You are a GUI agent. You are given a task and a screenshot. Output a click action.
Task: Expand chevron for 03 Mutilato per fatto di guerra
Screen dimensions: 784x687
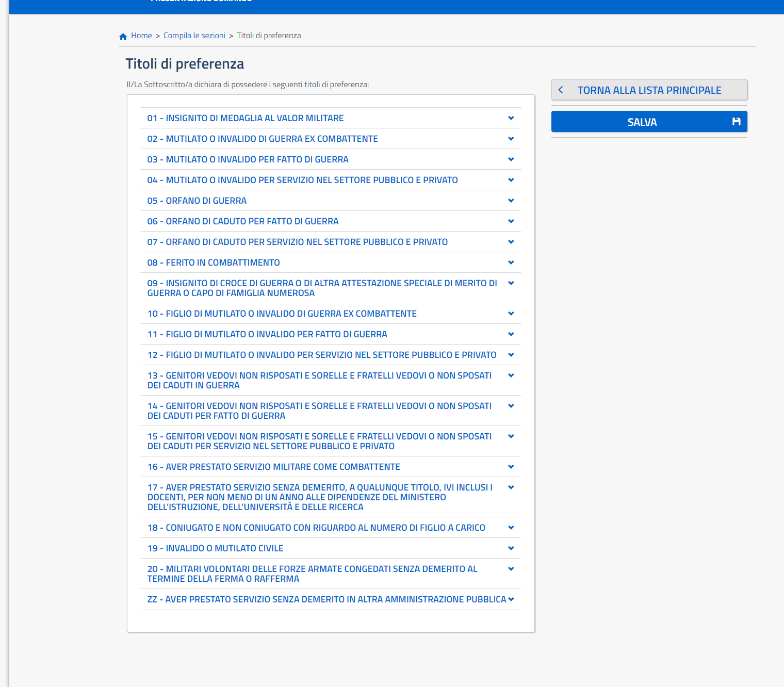tap(511, 159)
